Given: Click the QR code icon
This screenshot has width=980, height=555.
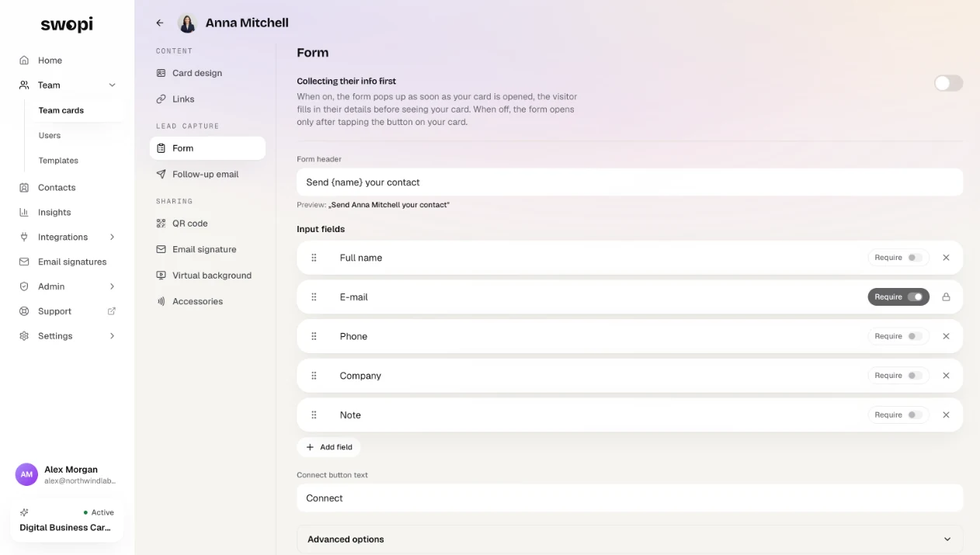Looking at the screenshot, I should pyautogui.click(x=161, y=224).
